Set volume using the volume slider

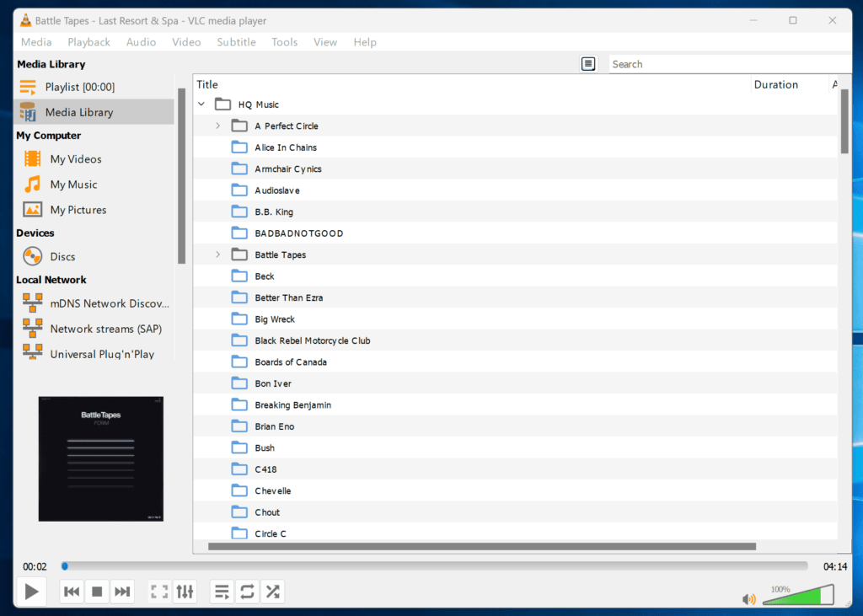(x=796, y=595)
